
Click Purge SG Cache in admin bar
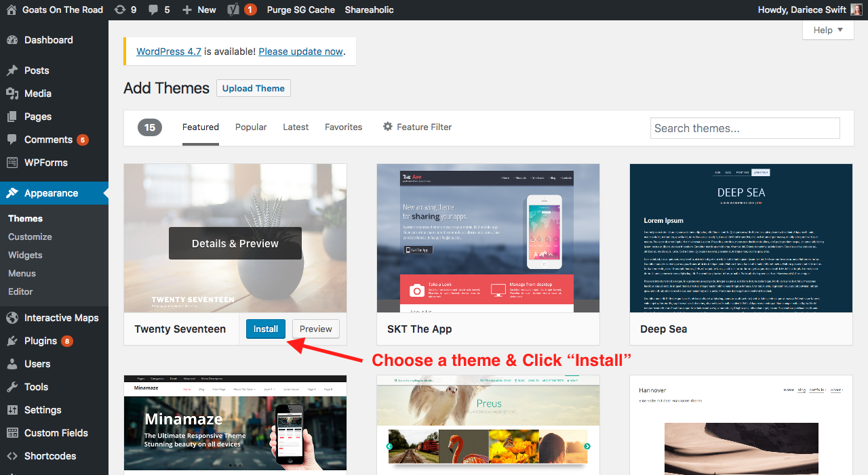coord(301,9)
